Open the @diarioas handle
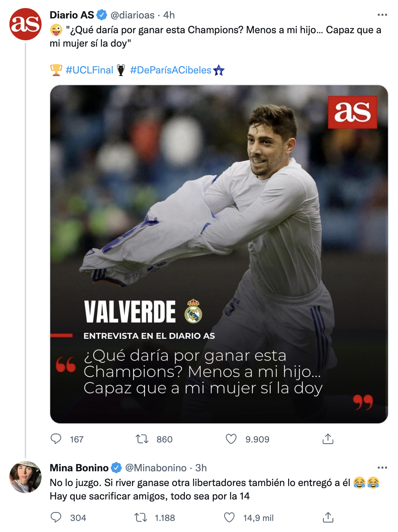398x532 pixels. 132,15
